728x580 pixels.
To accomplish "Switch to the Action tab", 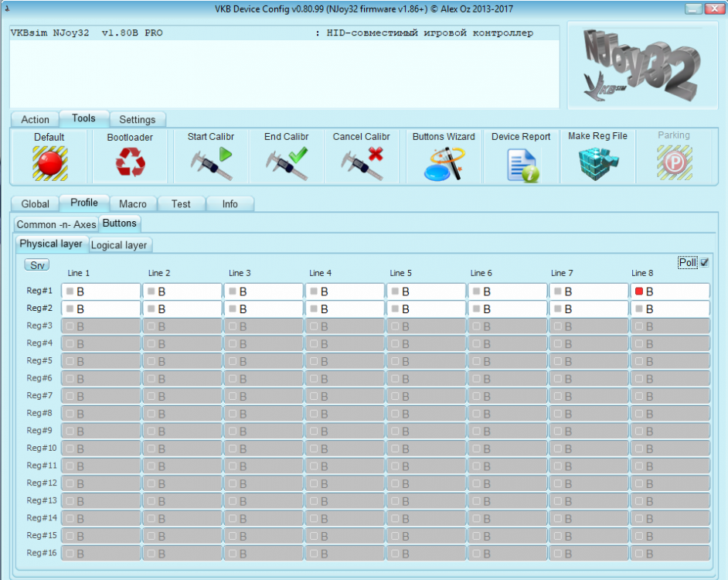I will click(x=35, y=119).
